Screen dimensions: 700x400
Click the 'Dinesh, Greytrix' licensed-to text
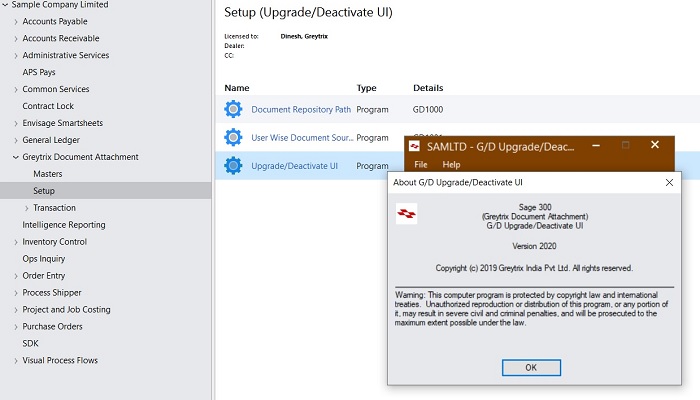pos(304,36)
